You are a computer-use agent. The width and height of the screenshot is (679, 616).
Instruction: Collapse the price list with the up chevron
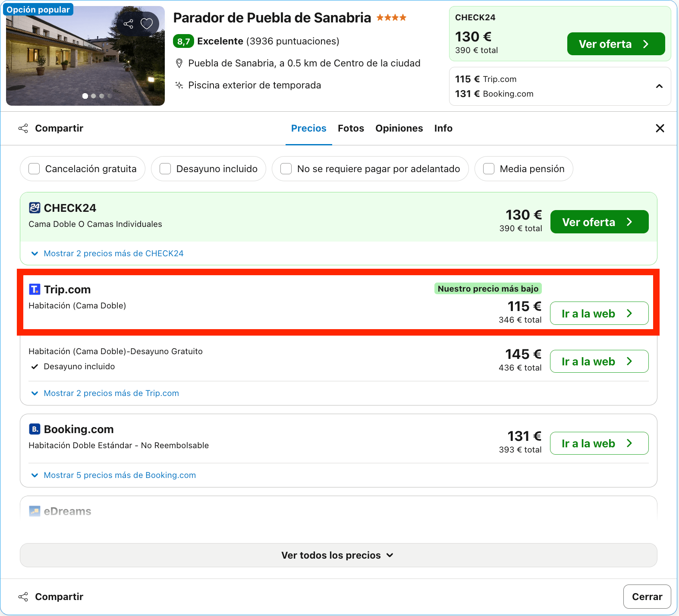pyautogui.click(x=659, y=86)
